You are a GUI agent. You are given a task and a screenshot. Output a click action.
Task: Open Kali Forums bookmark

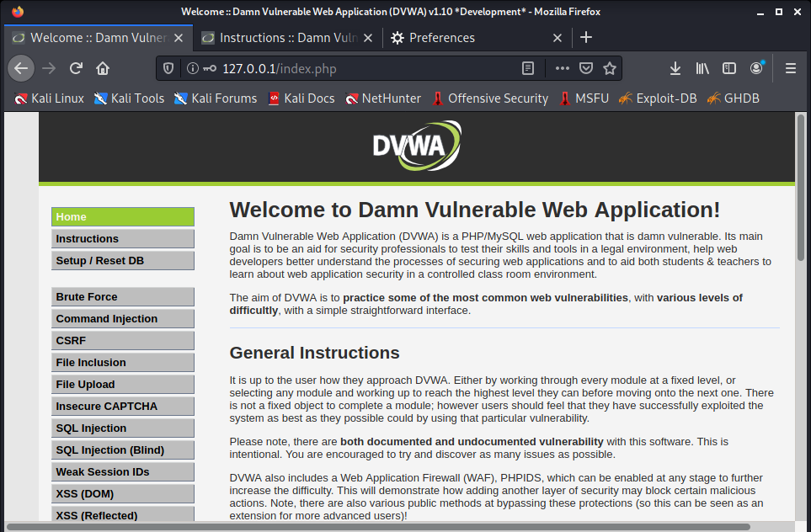point(215,98)
